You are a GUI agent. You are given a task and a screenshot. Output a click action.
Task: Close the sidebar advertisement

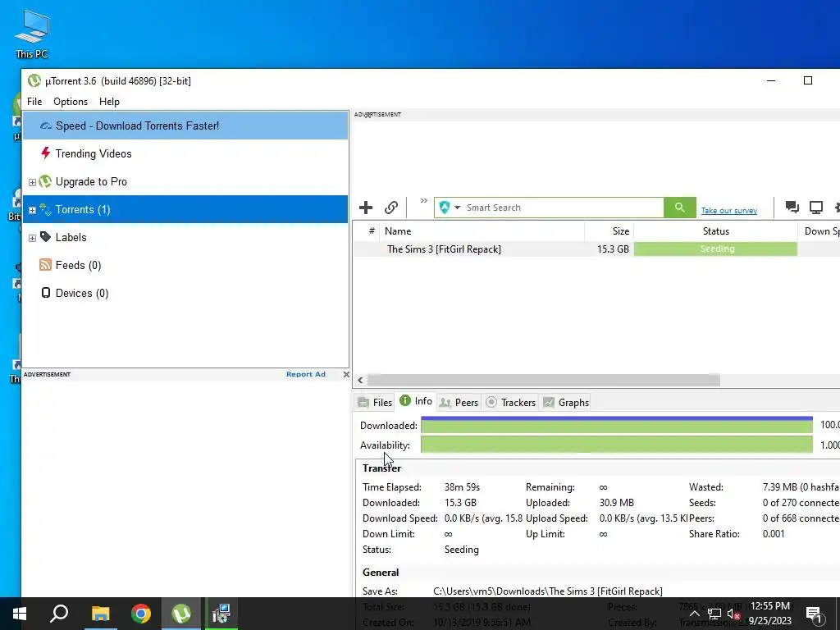346,374
